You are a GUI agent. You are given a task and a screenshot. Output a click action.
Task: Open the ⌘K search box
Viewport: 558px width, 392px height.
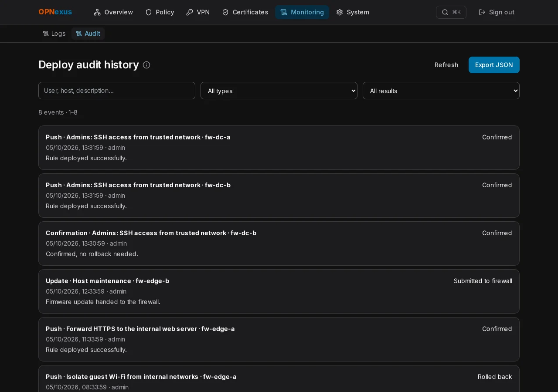[x=451, y=12]
